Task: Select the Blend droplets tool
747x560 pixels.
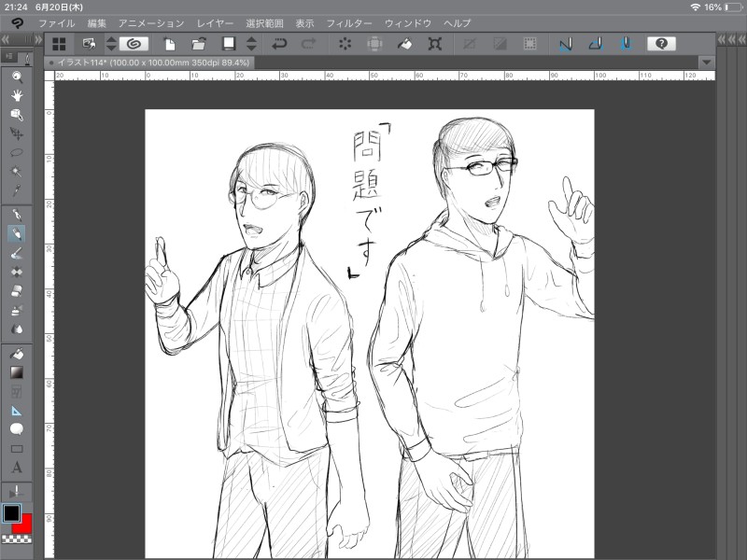Action: coord(17,329)
